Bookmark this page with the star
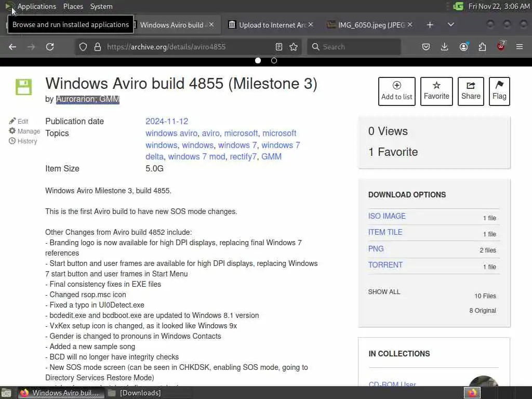 pos(294,47)
